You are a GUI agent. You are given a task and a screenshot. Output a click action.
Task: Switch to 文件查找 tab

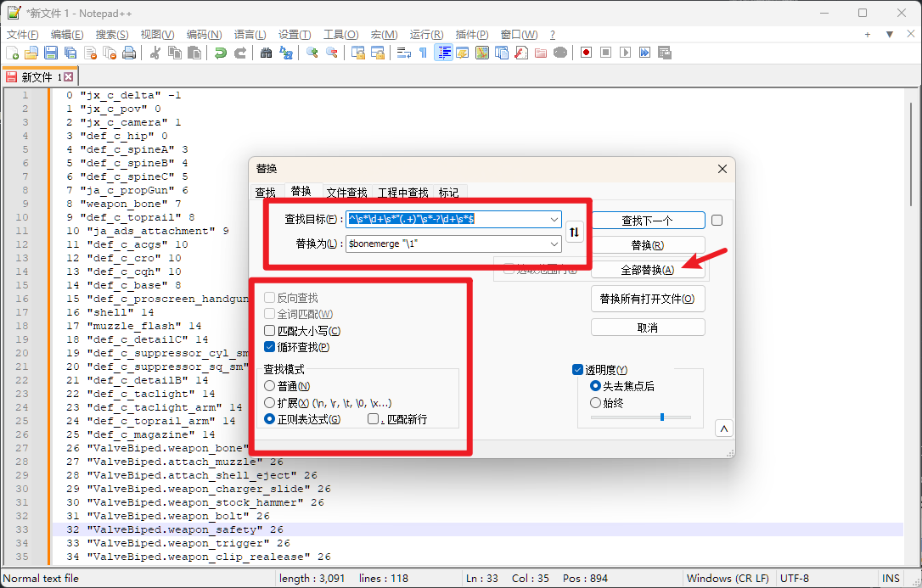pos(346,192)
